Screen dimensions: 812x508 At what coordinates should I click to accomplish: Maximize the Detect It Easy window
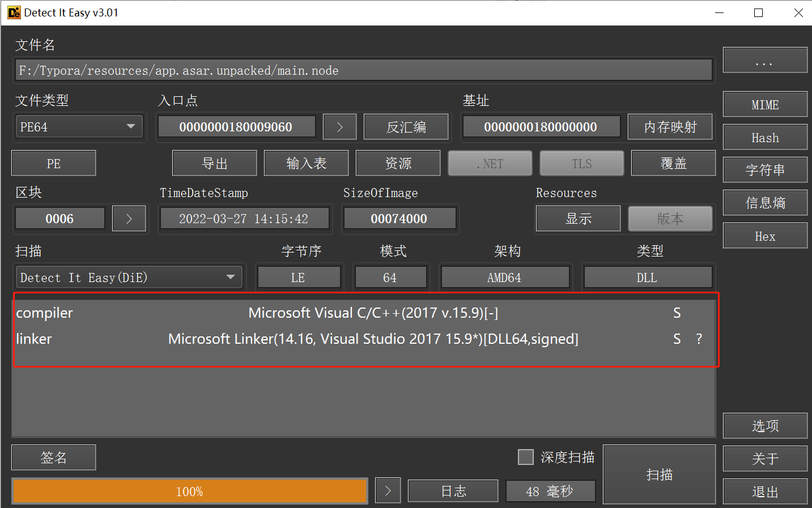tap(759, 12)
